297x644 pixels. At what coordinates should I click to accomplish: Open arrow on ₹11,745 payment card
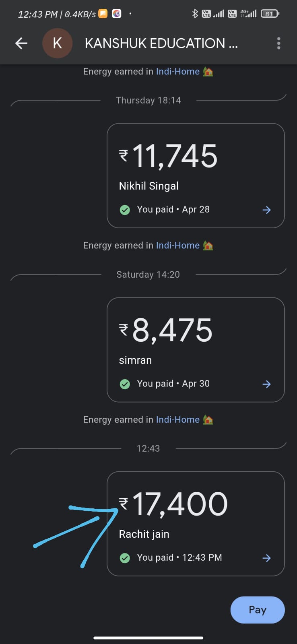pyautogui.click(x=266, y=210)
